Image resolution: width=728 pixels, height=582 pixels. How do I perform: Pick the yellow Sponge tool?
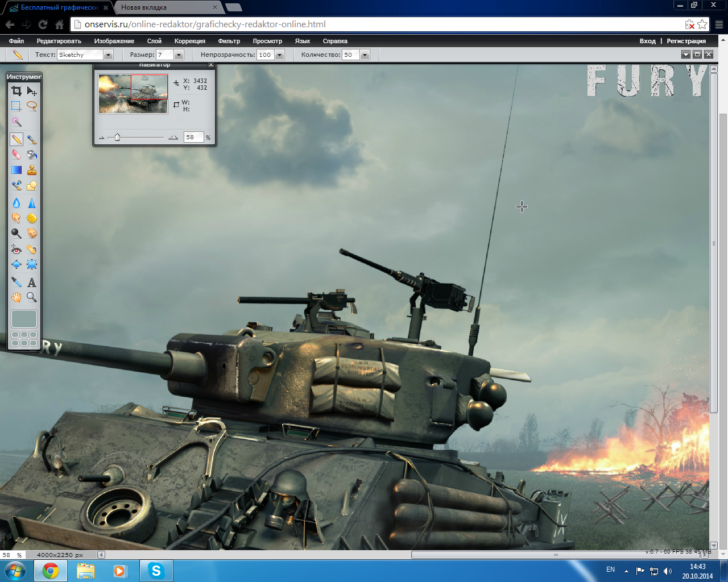coord(32,218)
